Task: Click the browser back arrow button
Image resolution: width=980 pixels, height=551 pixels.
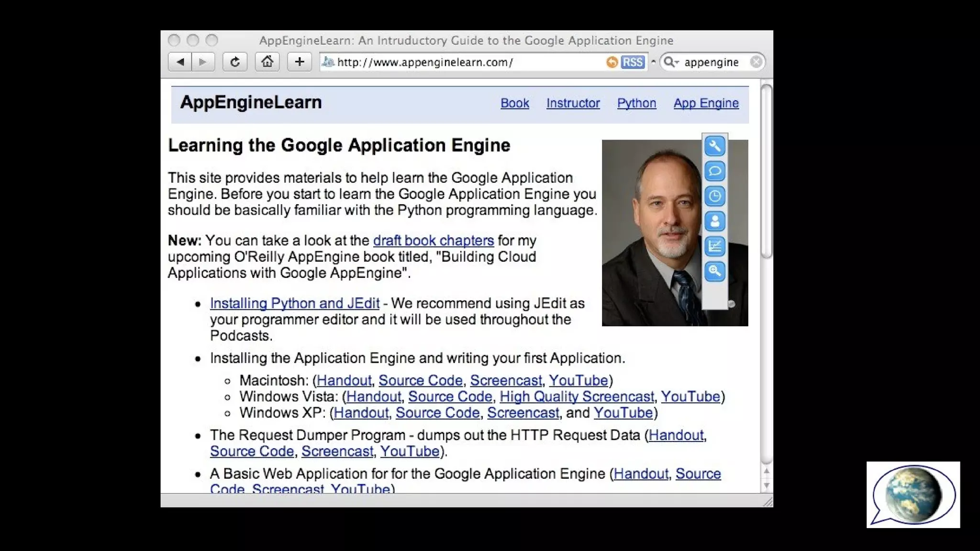Action: click(x=180, y=62)
